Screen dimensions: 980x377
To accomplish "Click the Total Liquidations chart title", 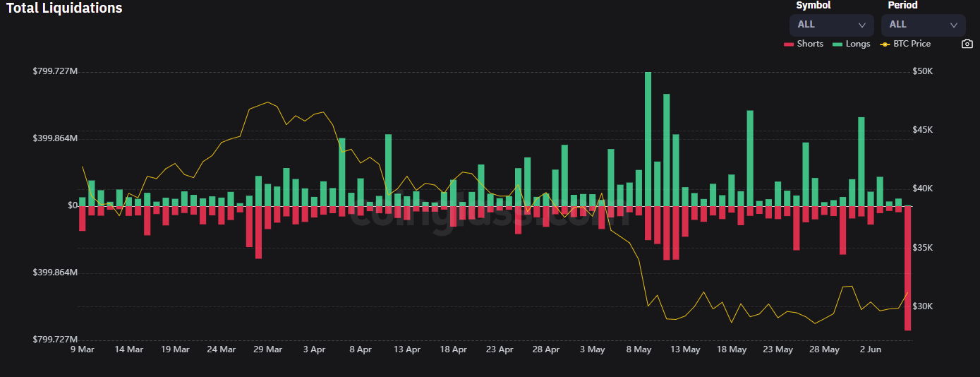I will coord(64,8).
